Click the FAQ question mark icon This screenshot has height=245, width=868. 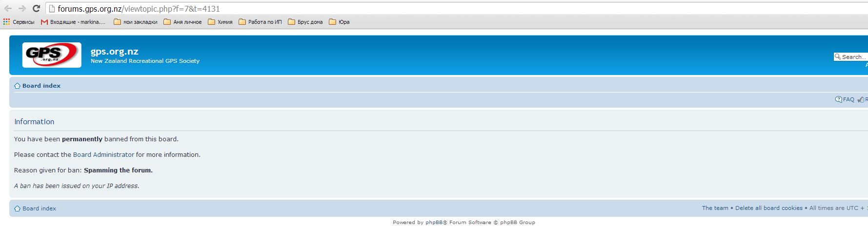839,99
